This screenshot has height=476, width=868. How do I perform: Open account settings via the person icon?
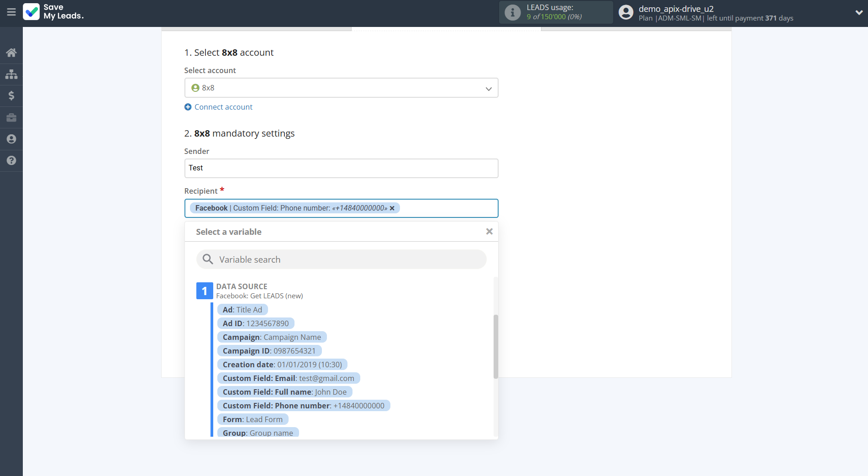[11, 139]
